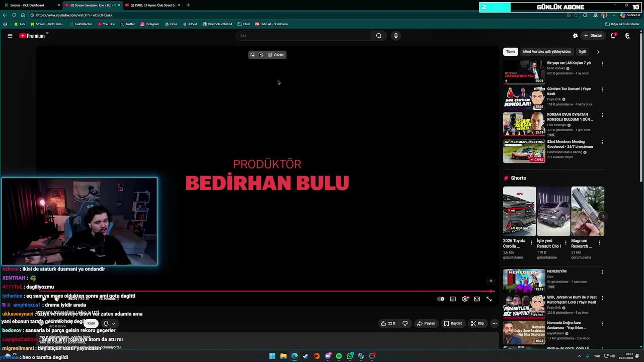Screen dimensions: 644x362
Task: Open the Okul bookmarks folder
Action: point(244,24)
